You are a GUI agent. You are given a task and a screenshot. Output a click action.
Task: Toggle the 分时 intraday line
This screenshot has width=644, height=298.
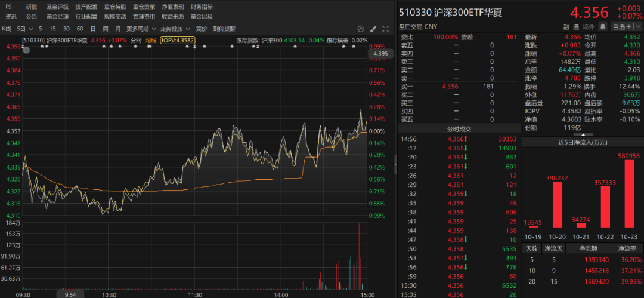click(136, 41)
